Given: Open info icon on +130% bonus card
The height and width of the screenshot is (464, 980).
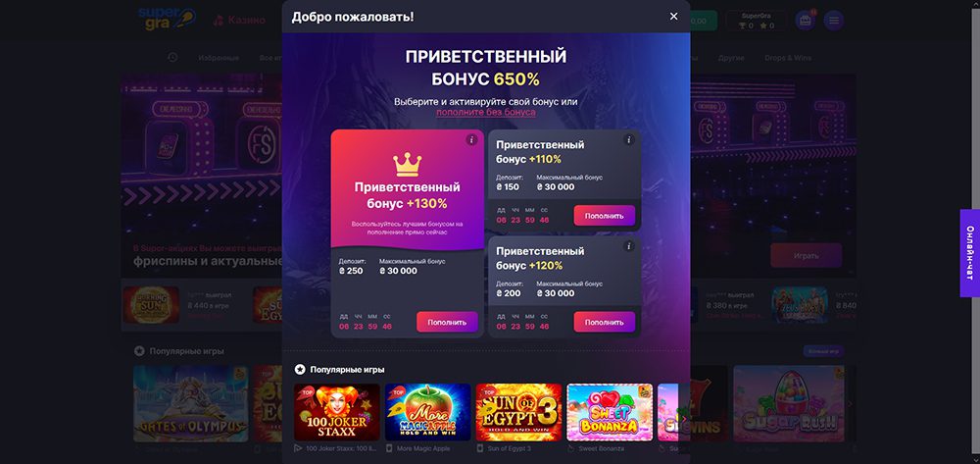Looking at the screenshot, I should tap(471, 139).
